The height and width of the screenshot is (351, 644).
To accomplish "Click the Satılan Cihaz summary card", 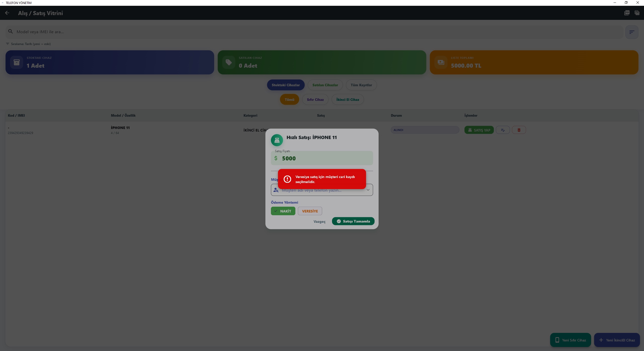I will [322, 62].
